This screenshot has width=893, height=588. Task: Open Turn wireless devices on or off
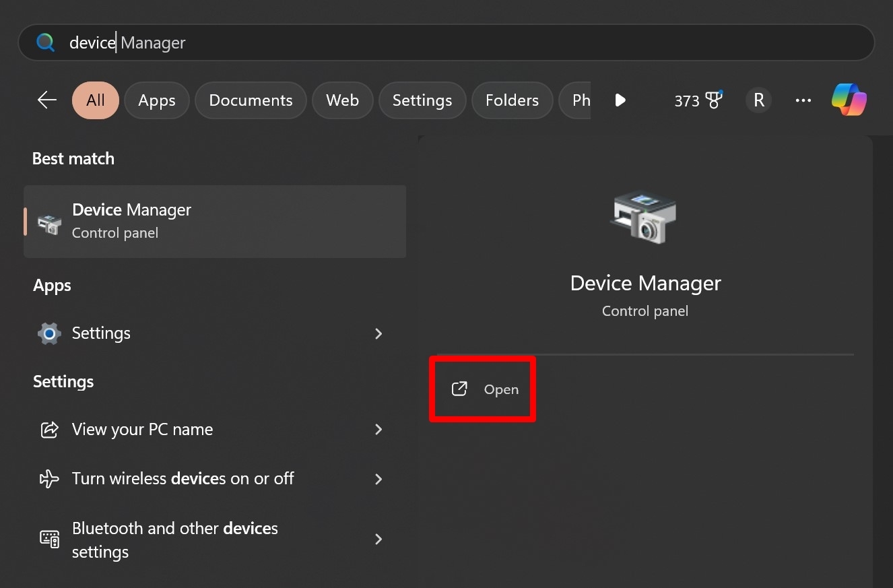pos(215,479)
